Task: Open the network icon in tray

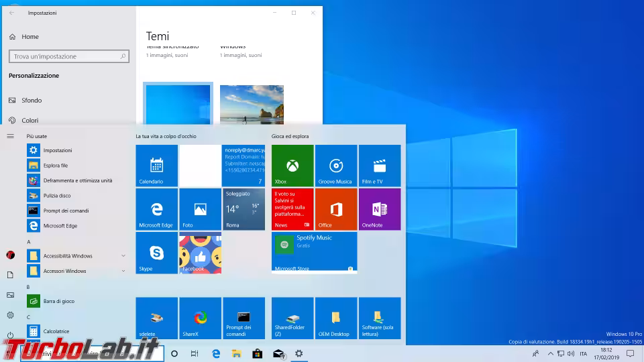Action: [x=561, y=353]
